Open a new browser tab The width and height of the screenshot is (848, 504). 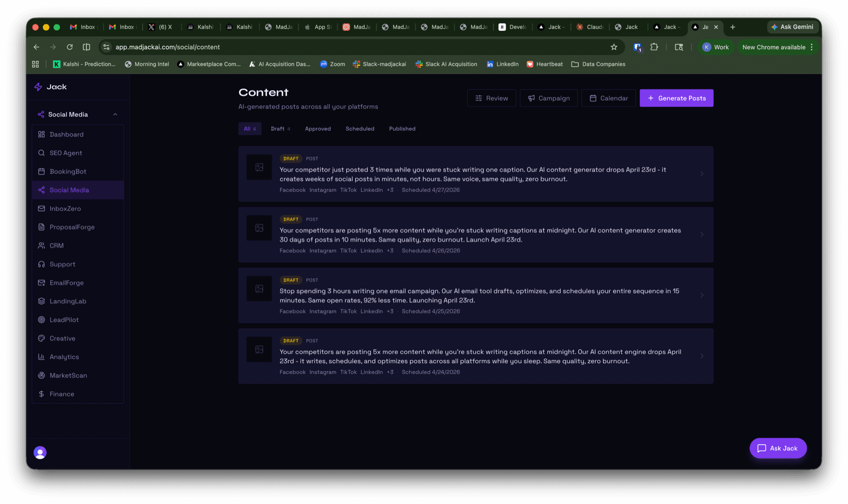point(732,27)
